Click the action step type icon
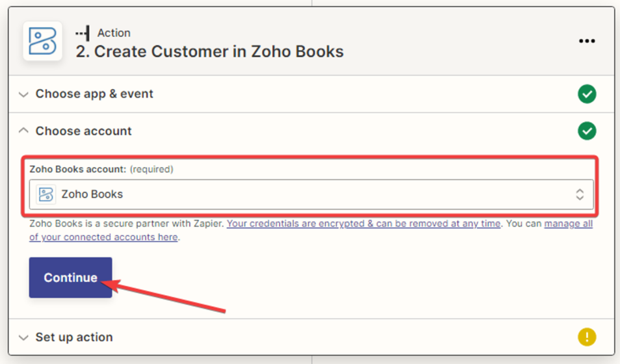Image resolution: width=620 pixels, height=364 pixels. coord(83,33)
